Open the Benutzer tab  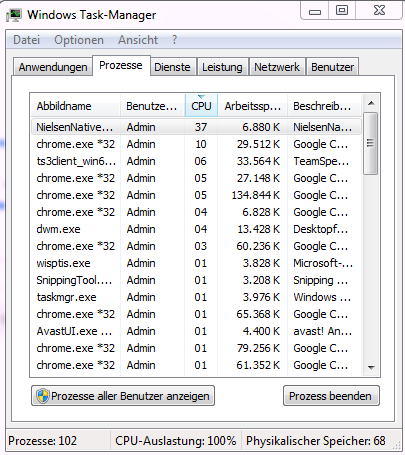tap(332, 67)
